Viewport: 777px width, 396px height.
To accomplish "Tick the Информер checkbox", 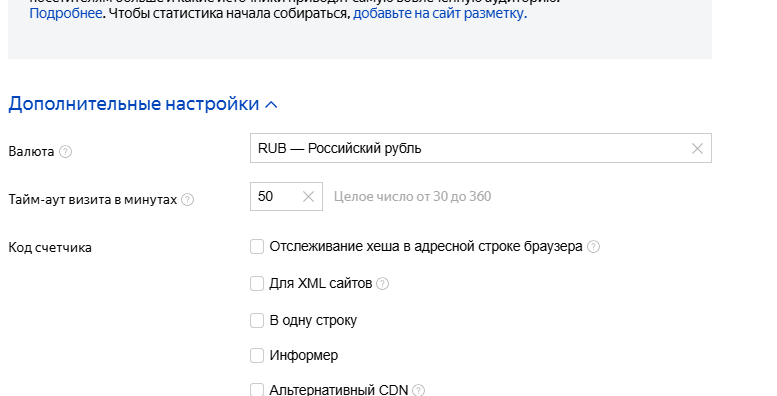I will pos(257,355).
